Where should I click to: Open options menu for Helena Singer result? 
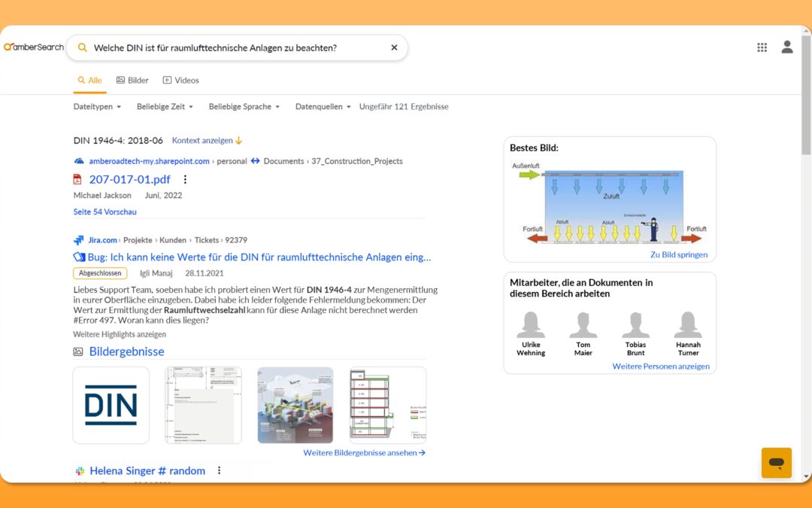click(219, 470)
